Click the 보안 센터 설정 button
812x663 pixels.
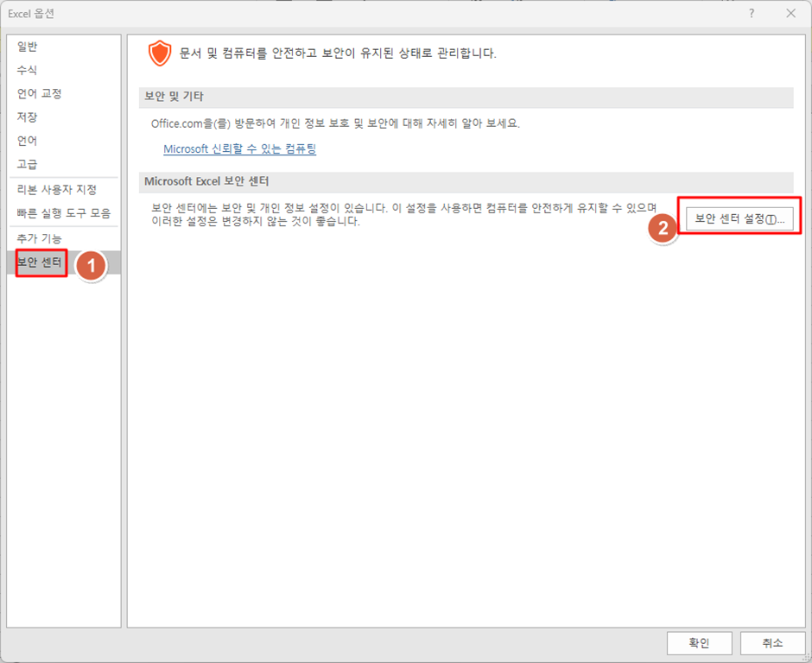pos(739,219)
